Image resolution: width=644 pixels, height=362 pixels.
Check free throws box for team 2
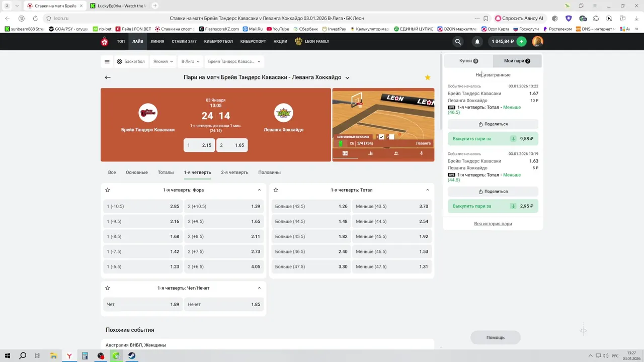point(392,137)
